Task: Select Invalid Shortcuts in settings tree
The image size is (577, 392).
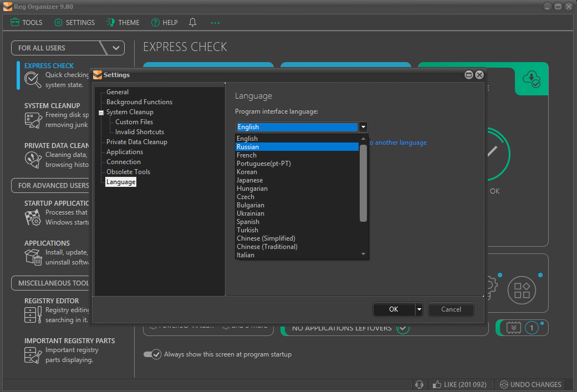Action: (140, 132)
